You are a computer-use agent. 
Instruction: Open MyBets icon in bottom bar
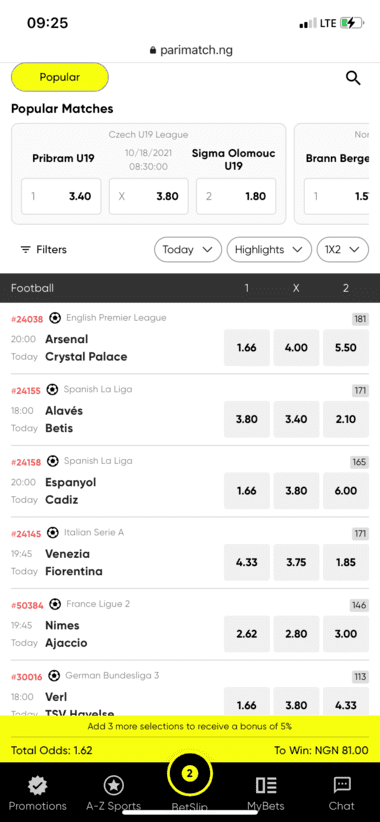266,785
